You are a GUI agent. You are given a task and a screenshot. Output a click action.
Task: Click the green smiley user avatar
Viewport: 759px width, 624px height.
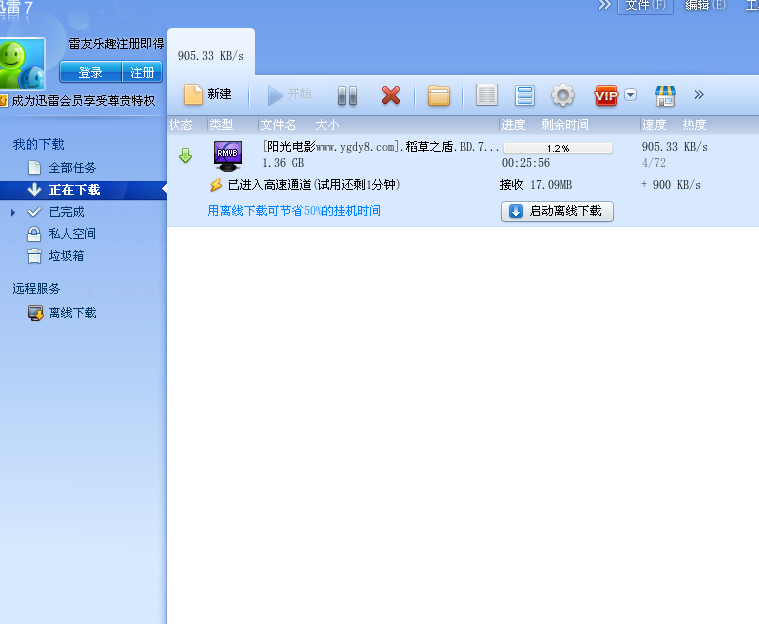click(x=22, y=63)
